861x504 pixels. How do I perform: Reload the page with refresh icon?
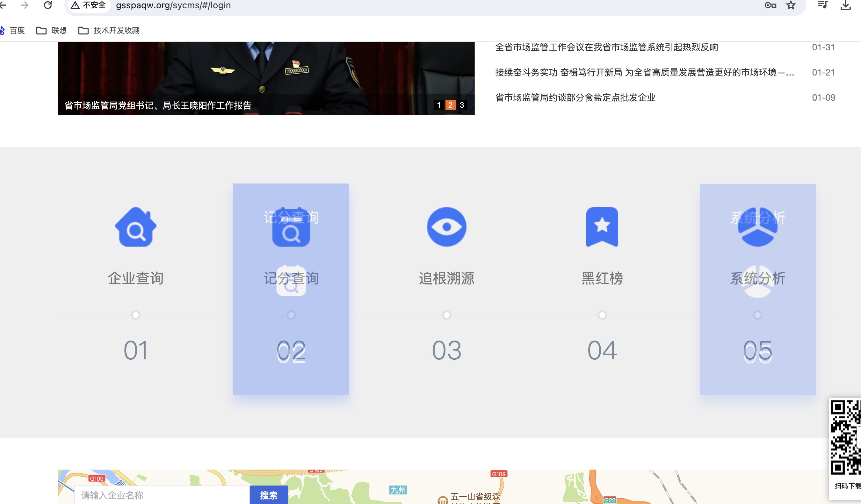(x=48, y=5)
